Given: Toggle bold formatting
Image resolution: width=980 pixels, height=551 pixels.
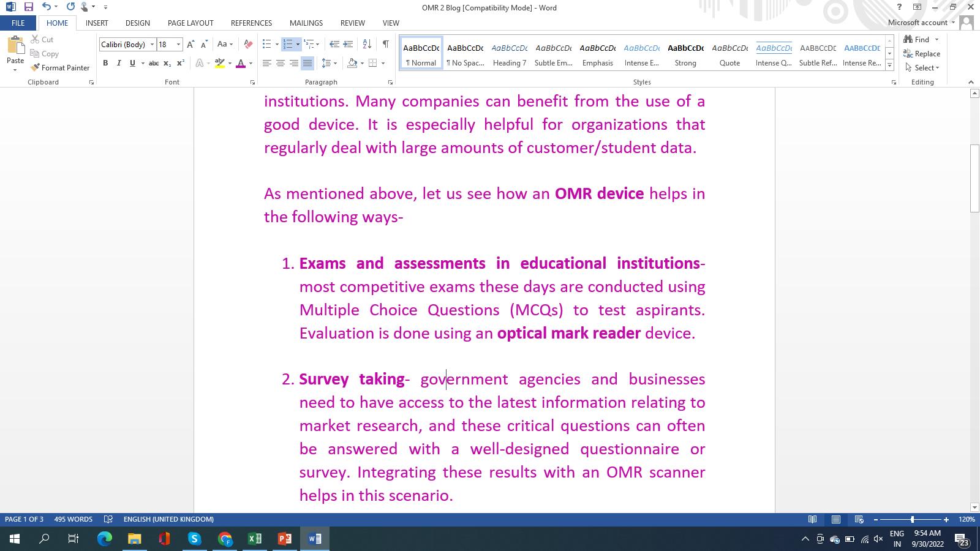Looking at the screenshot, I should pyautogui.click(x=105, y=63).
